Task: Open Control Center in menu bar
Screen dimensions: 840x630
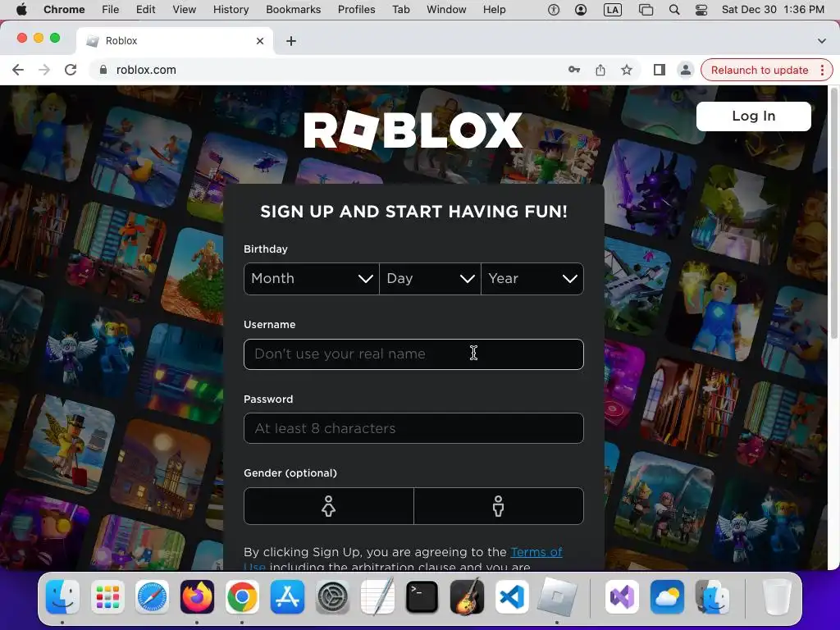Action: click(x=701, y=10)
